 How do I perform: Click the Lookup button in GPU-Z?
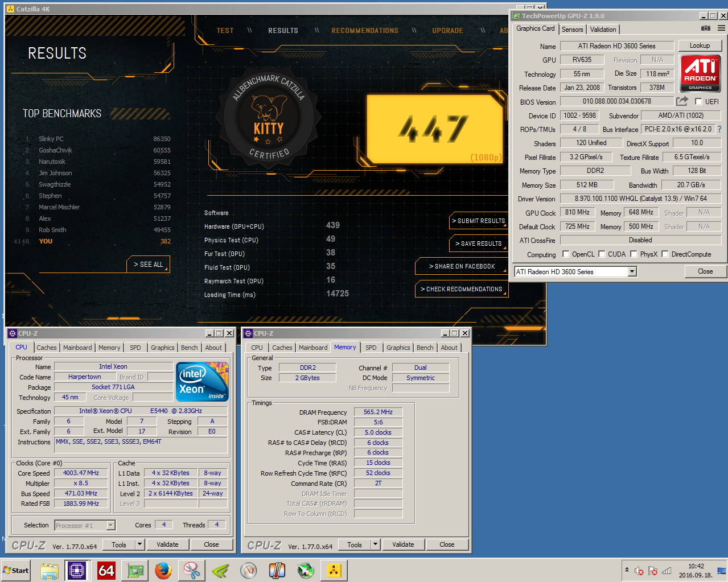[x=700, y=46]
